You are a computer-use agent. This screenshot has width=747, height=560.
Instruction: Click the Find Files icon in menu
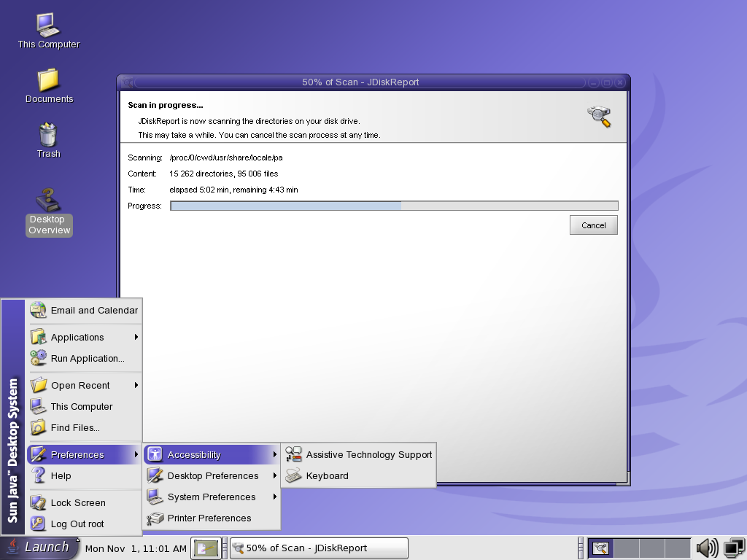38,427
